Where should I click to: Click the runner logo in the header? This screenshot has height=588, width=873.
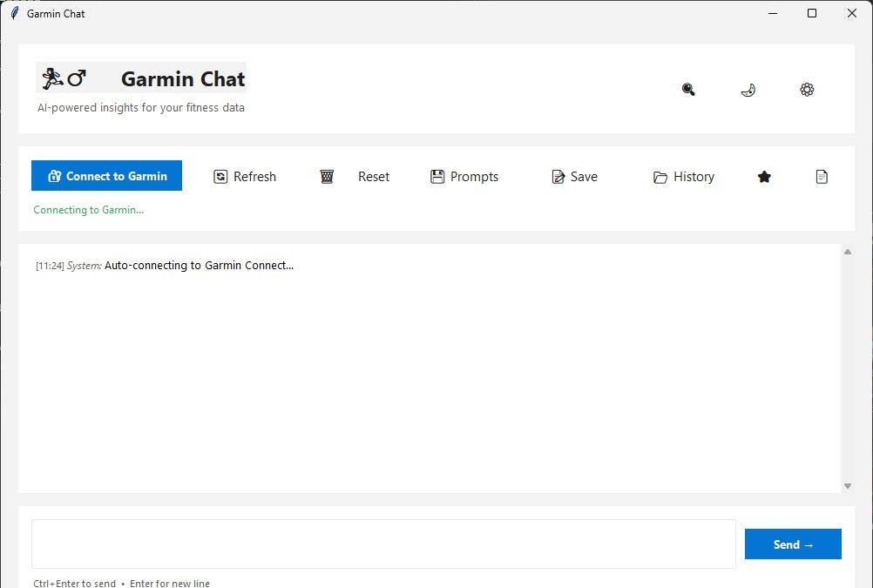coord(64,78)
